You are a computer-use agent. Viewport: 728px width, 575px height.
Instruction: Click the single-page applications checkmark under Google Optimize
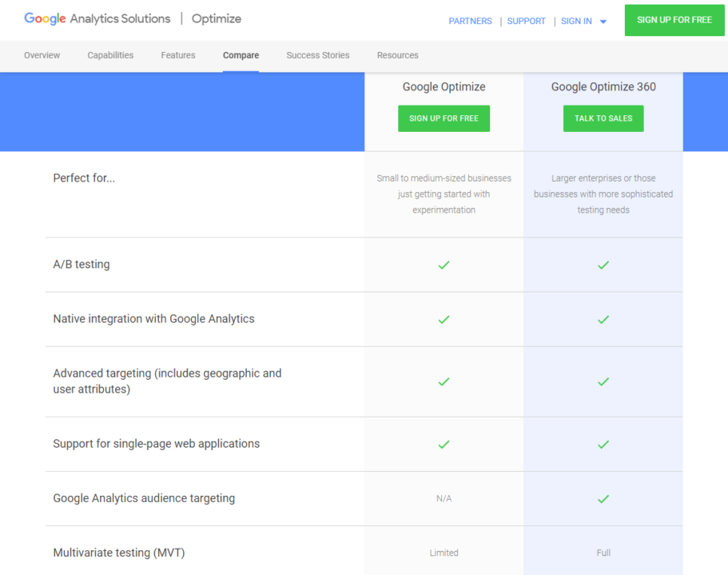(x=444, y=443)
